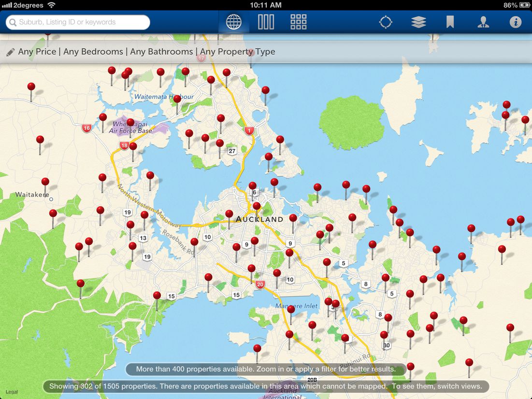Tap the Legal link on the map
532x399 pixels.
11,392
